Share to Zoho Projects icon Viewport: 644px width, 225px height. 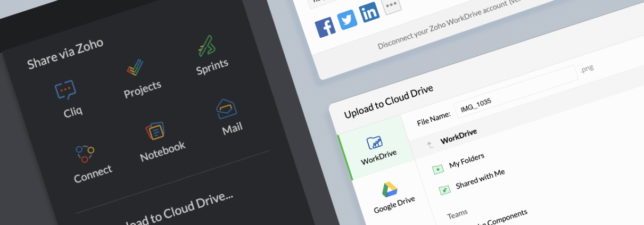(x=135, y=68)
